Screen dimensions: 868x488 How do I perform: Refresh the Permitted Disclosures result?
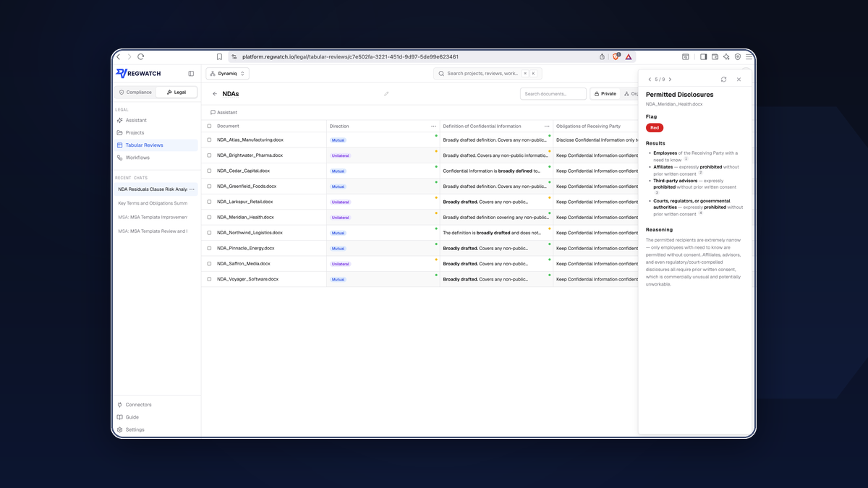tap(723, 80)
